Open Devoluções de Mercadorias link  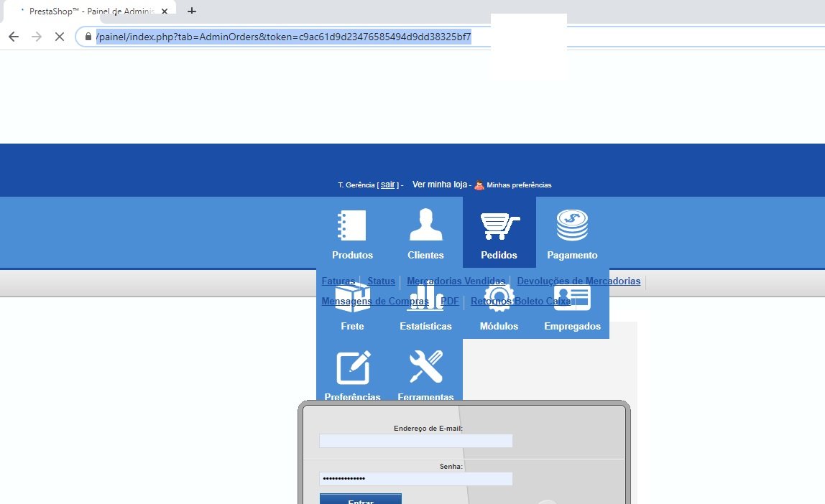pos(579,281)
